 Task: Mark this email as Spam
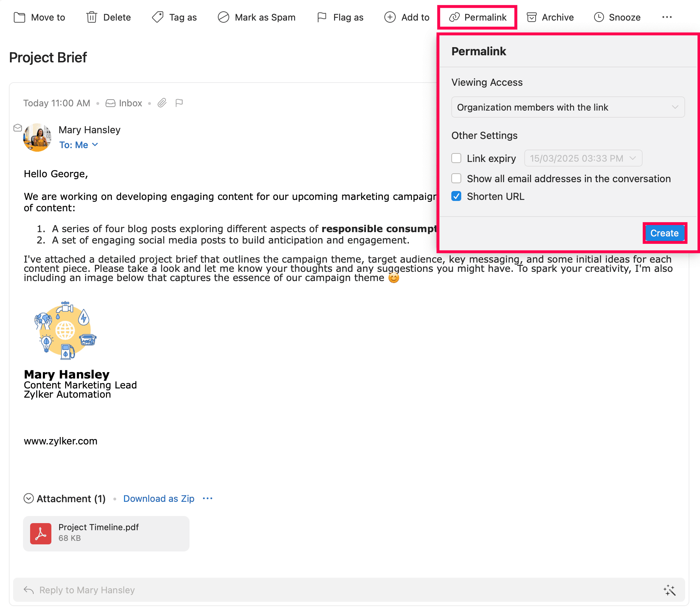pos(257,17)
